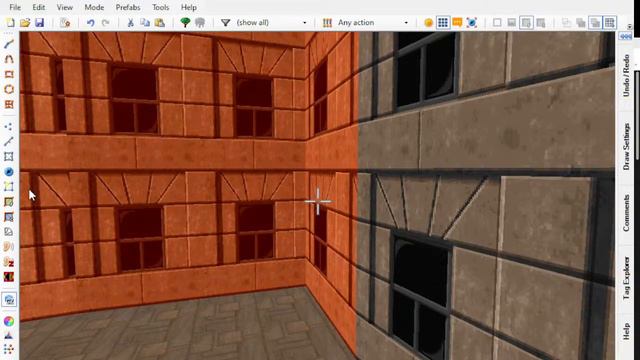Expand the Comments side panel
640x360 pixels.
pyautogui.click(x=626, y=213)
